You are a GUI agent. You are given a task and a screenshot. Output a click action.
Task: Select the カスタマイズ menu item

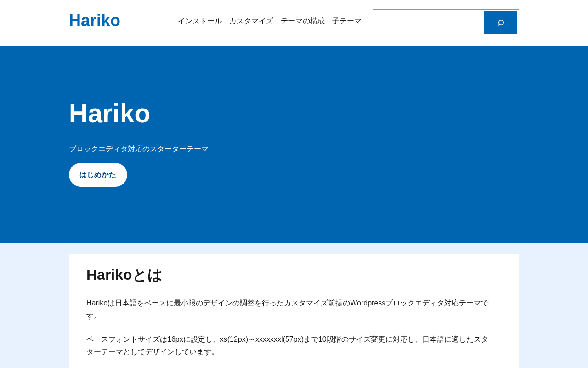[251, 21]
